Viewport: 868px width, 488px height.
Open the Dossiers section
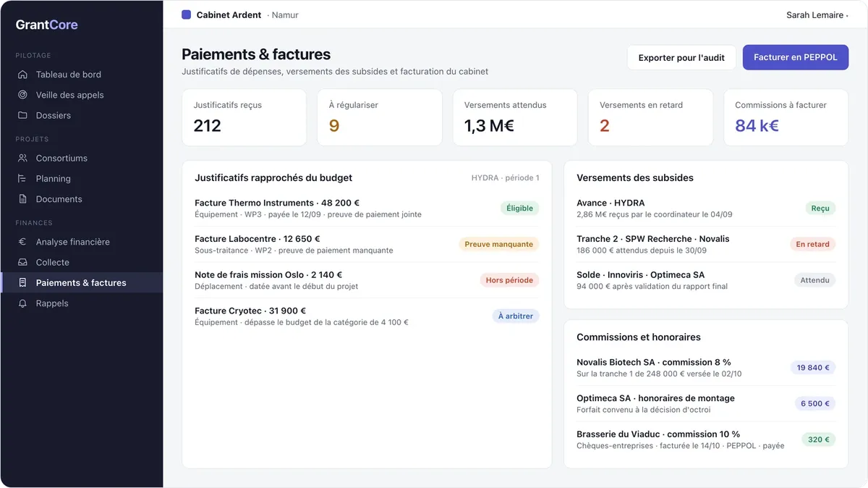tap(81, 115)
